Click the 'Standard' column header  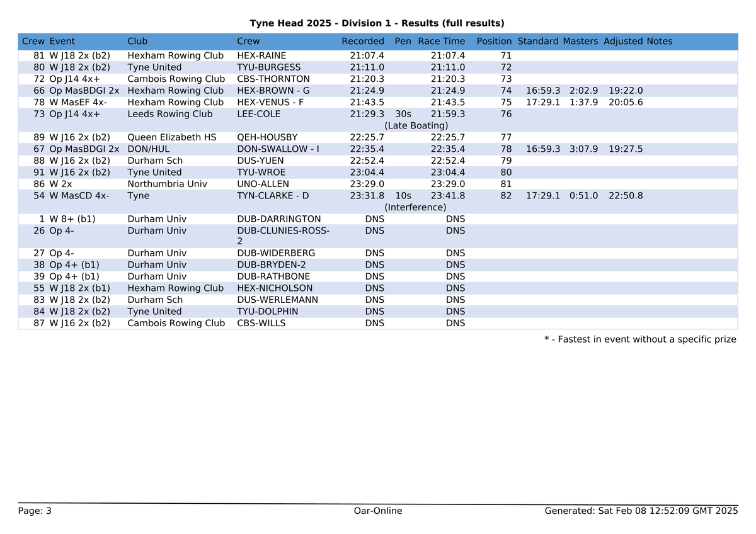click(538, 42)
